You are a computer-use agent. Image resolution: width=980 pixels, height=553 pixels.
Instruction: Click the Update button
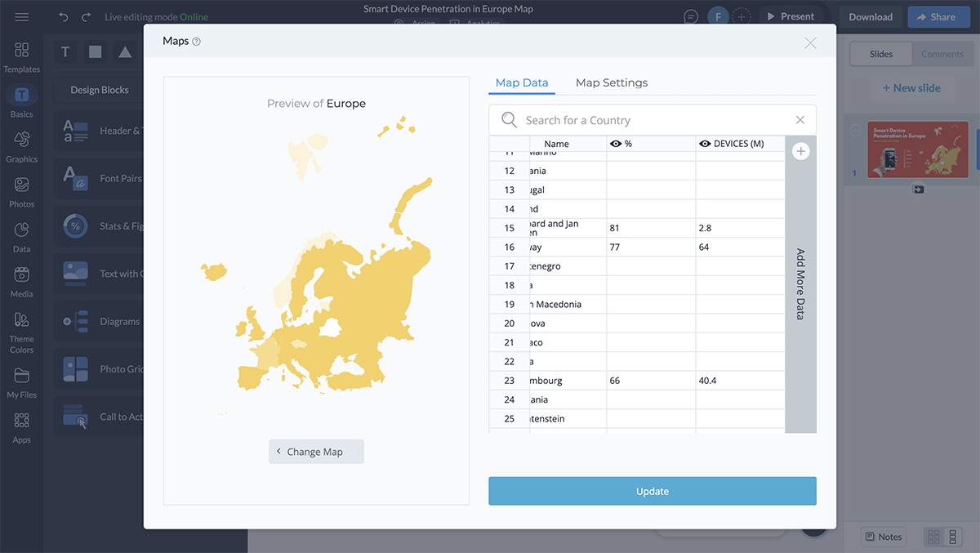[652, 491]
